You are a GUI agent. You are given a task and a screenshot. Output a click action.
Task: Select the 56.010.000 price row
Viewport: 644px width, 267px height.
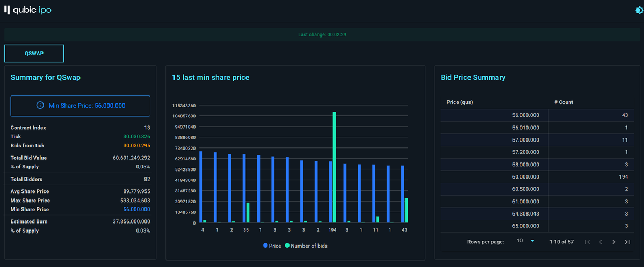click(537, 128)
